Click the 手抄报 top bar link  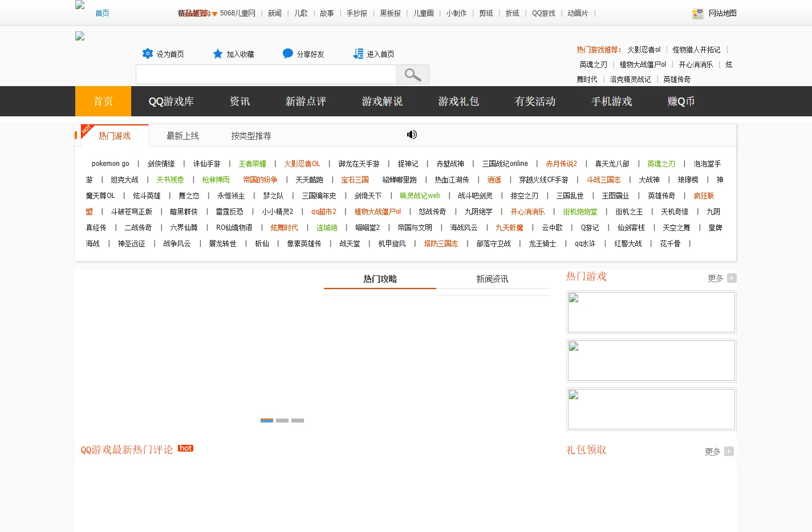[x=357, y=13]
